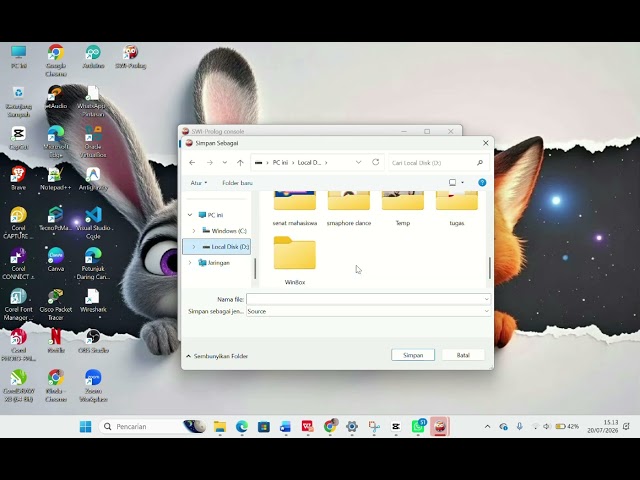Open the Oracle VirtualBox desktop icon
Viewport: 640px width, 480px height.
(93, 141)
